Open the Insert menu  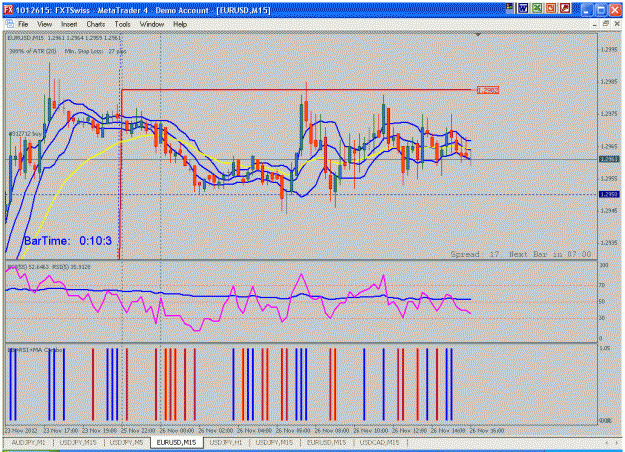tap(69, 24)
